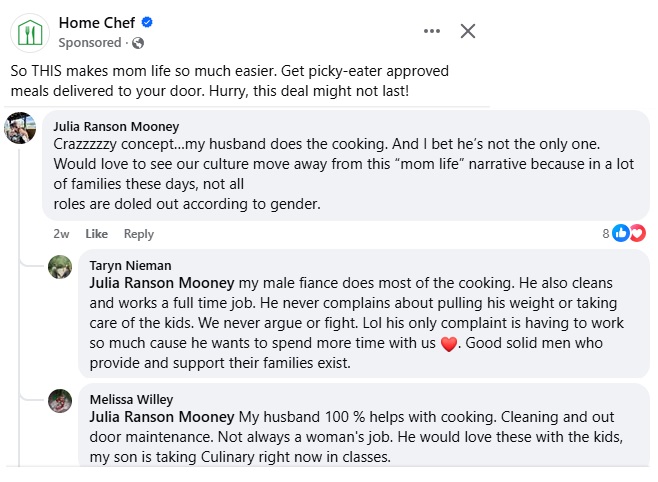Open the three-dot post options menu
The image size is (658, 482).
(432, 31)
